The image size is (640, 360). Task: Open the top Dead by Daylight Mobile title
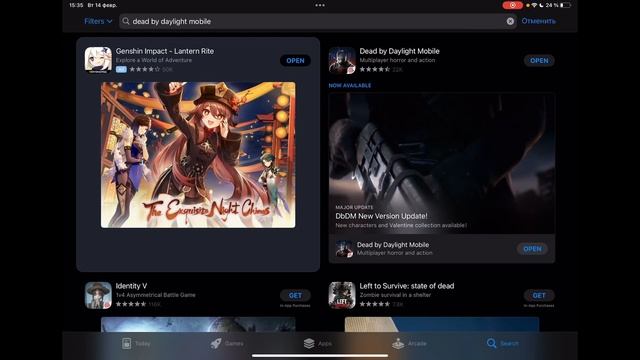399,51
